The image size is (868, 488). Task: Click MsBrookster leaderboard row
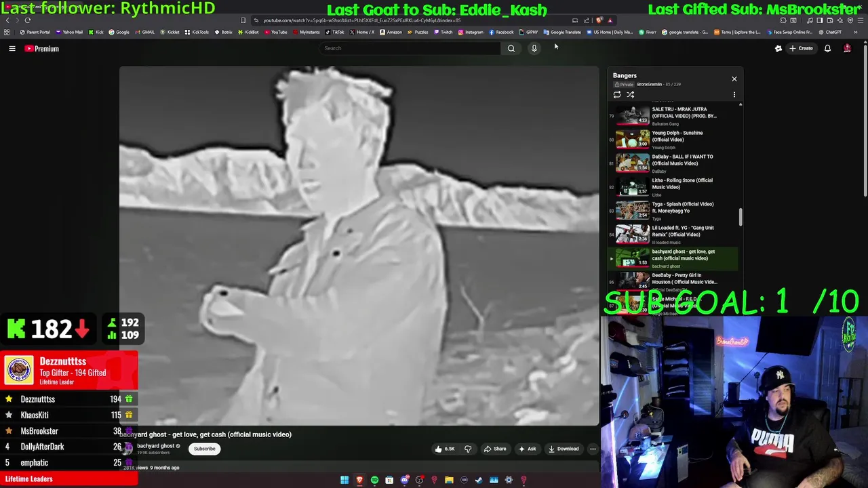coord(68,431)
